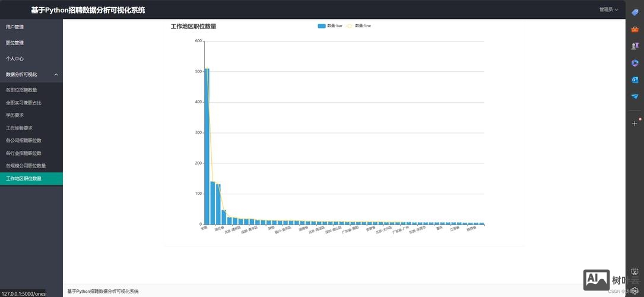Screen dimensions: 644x297
Task: Open 职位管理 in the sidebar
Action: (x=15, y=43)
